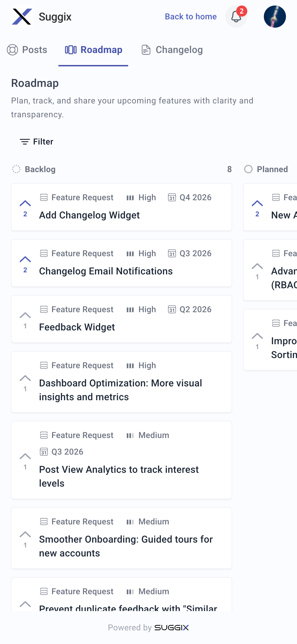297x644 pixels.
Task: Click the Back to home link
Action: 191,17
